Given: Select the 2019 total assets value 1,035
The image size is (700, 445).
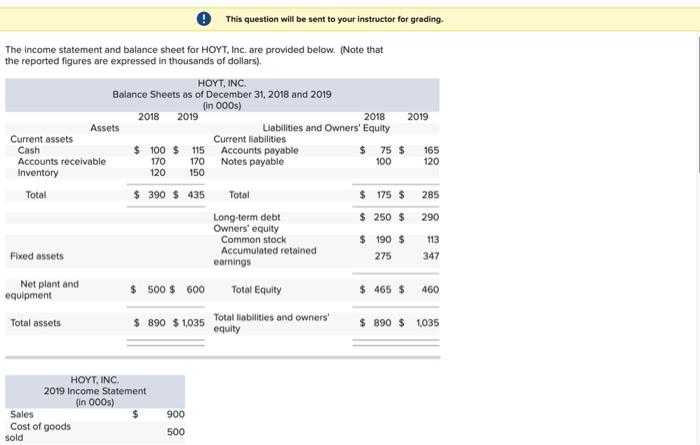Looking at the screenshot, I should 193,323.
